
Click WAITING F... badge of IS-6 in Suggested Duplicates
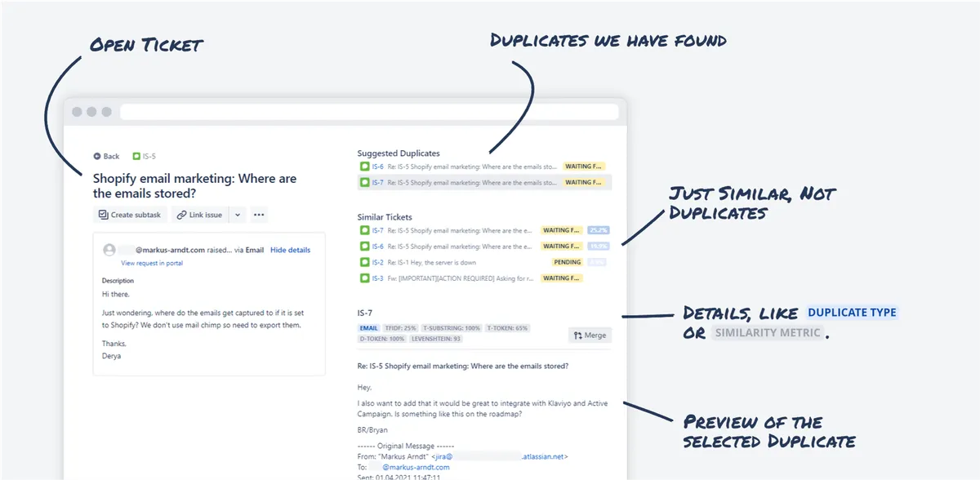tap(582, 167)
